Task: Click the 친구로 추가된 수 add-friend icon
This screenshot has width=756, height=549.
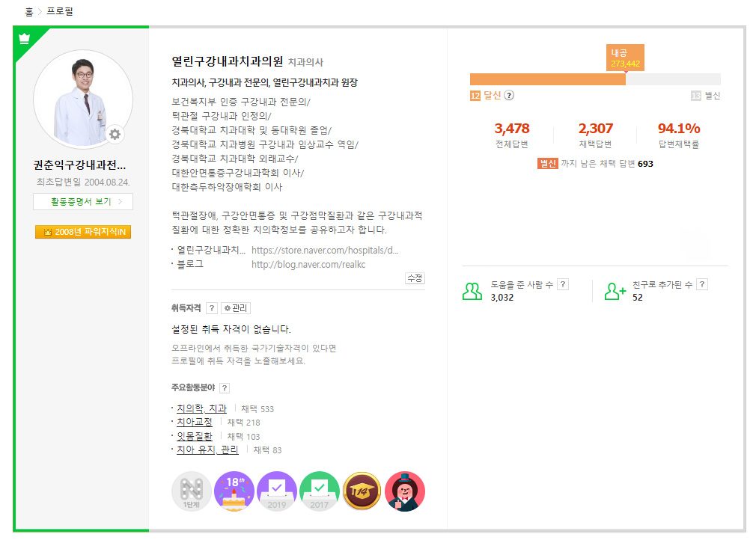Action: point(615,291)
